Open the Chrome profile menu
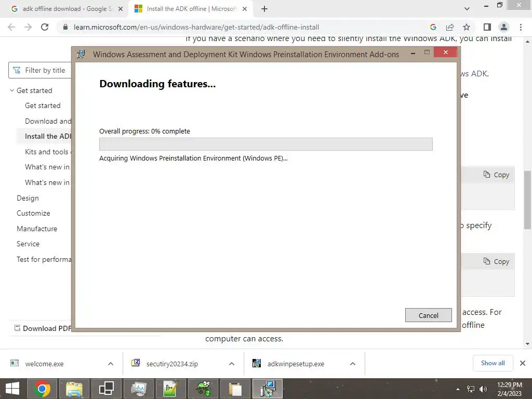 click(x=504, y=27)
